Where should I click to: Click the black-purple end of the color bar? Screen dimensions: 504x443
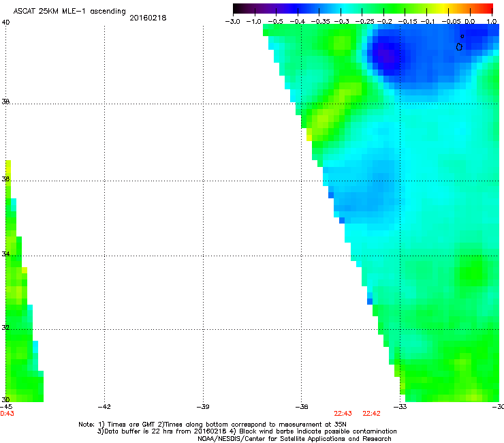(238, 9)
